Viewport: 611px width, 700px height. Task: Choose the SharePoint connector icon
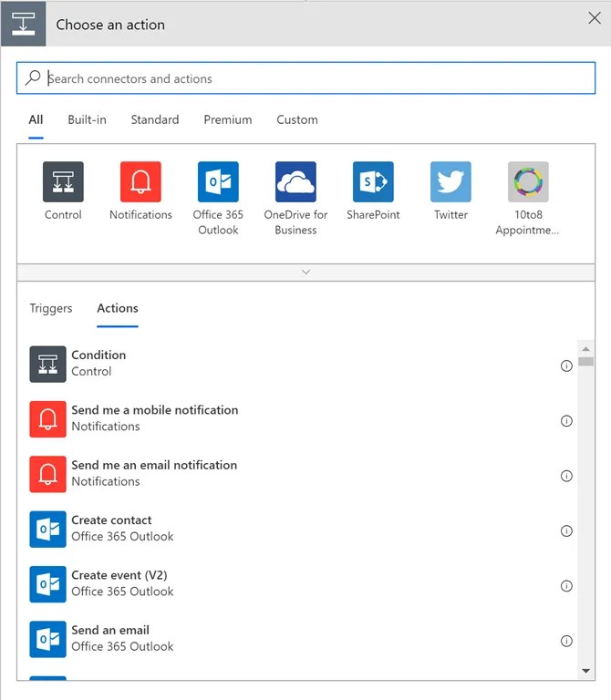(373, 181)
